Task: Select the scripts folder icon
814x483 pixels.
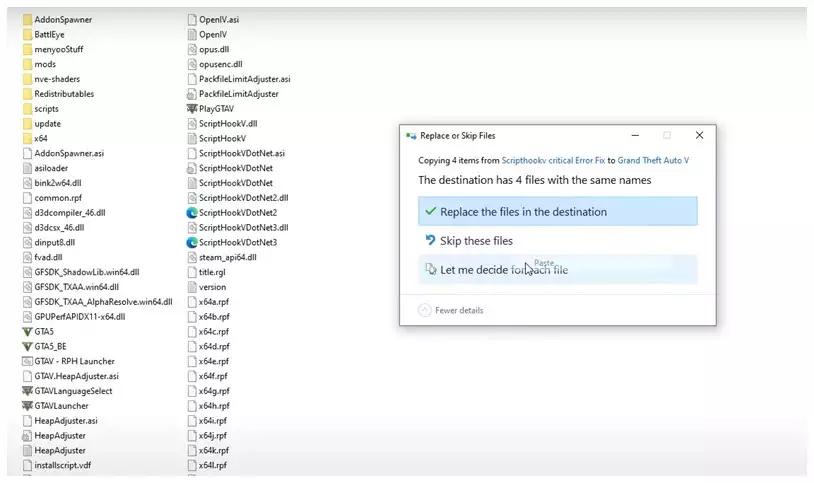Action: [28, 109]
